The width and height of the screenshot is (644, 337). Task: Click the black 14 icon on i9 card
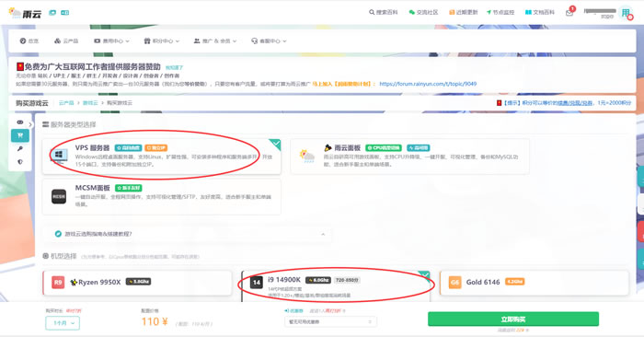tap(257, 283)
